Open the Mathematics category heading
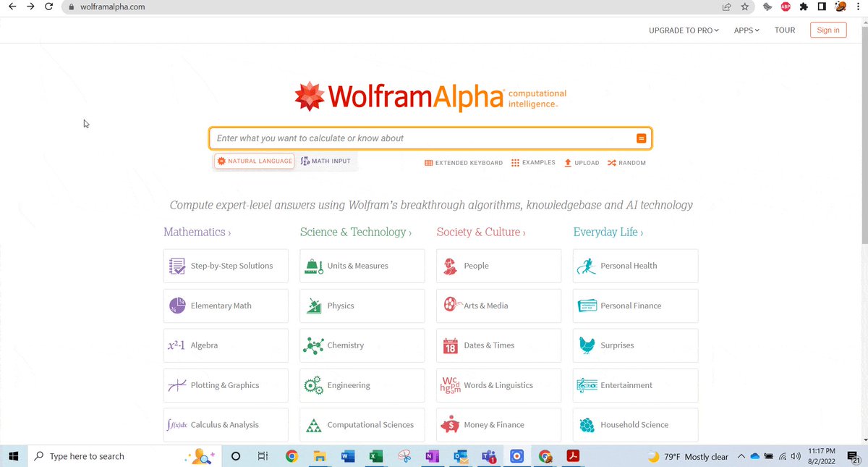This screenshot has height=467, width=868. pos(197,232)
